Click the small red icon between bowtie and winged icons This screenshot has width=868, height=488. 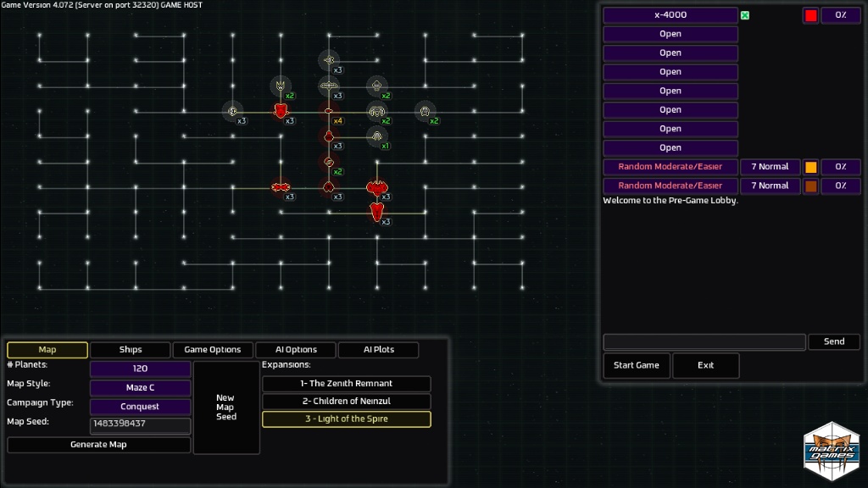pos(329,187)
